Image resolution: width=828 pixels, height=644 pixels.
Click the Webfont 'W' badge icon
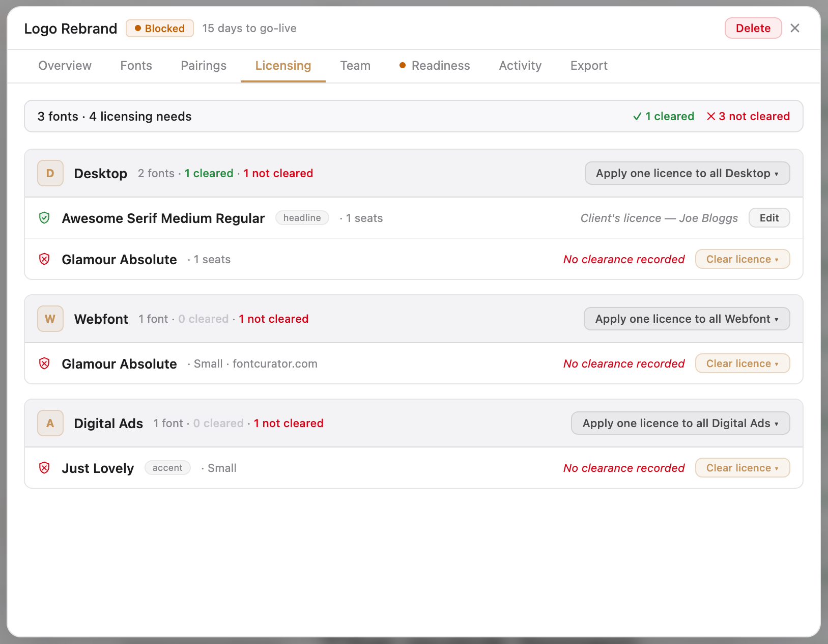click(x=50, y=319)
